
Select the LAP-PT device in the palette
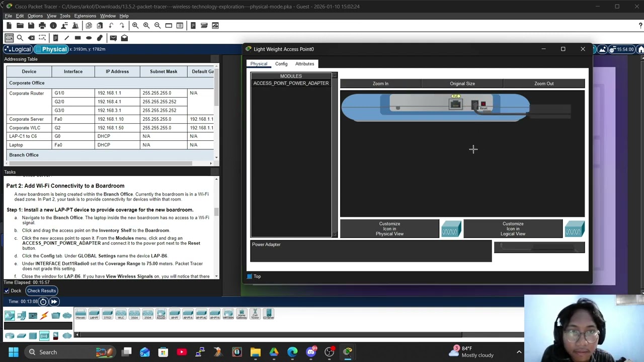pyautogui.click(x=94, y=315)
